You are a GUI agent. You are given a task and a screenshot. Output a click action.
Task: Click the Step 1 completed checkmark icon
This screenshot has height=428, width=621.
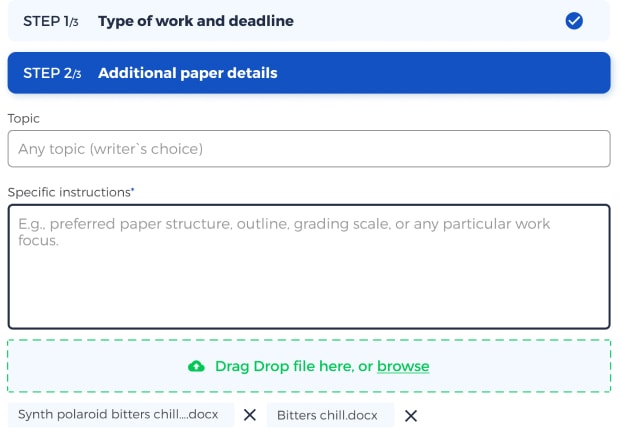[574, 21]
